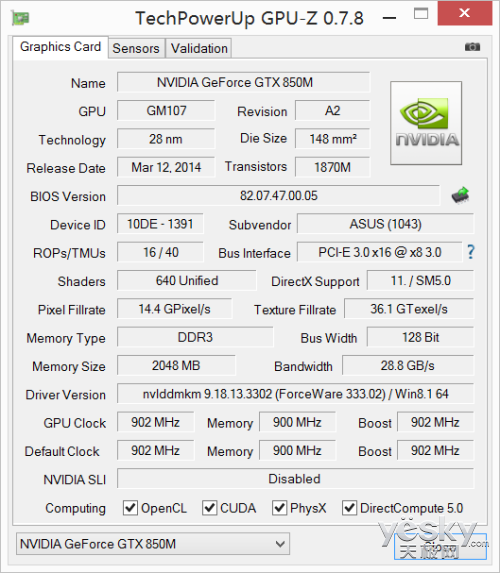The height and width of the screenshot is (573, 500).
Task: Click the Default Clock row Boost 902 MHz field
Action: tap(435, 451)
